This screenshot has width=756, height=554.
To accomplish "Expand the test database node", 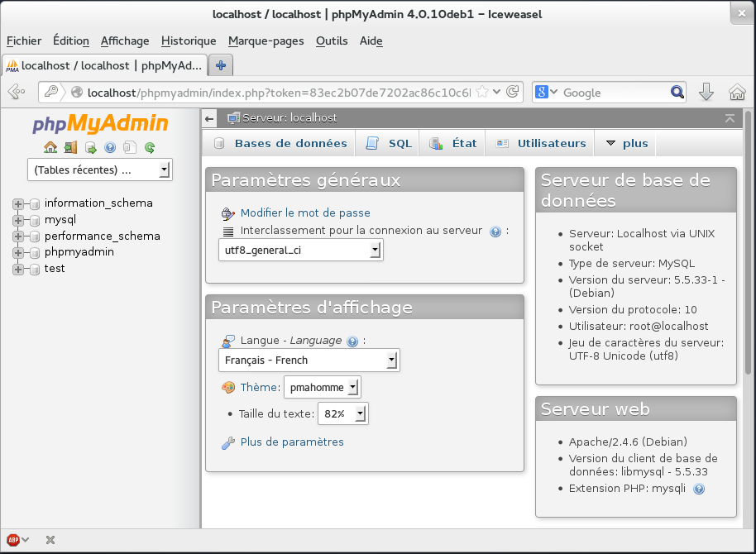I will (18, 269).
